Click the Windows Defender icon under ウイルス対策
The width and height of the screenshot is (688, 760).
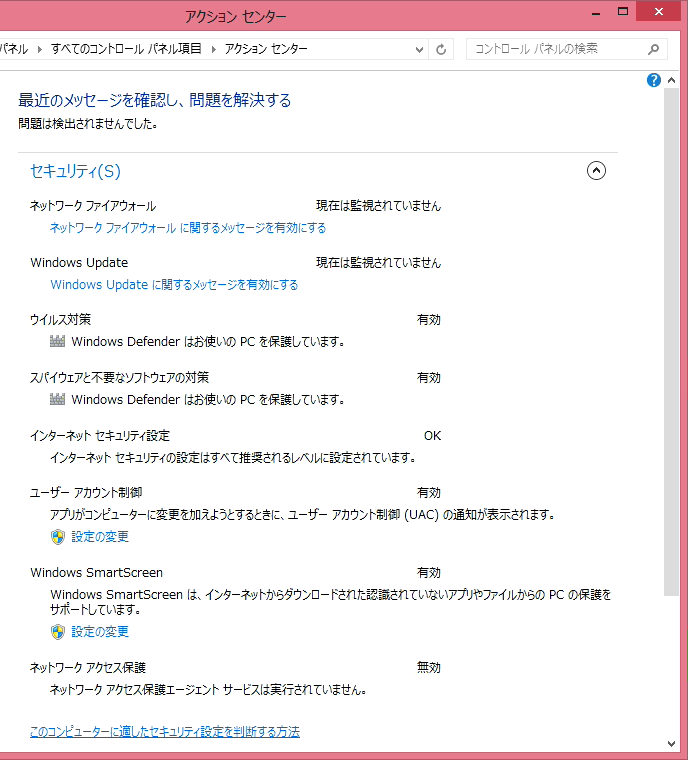57,341
